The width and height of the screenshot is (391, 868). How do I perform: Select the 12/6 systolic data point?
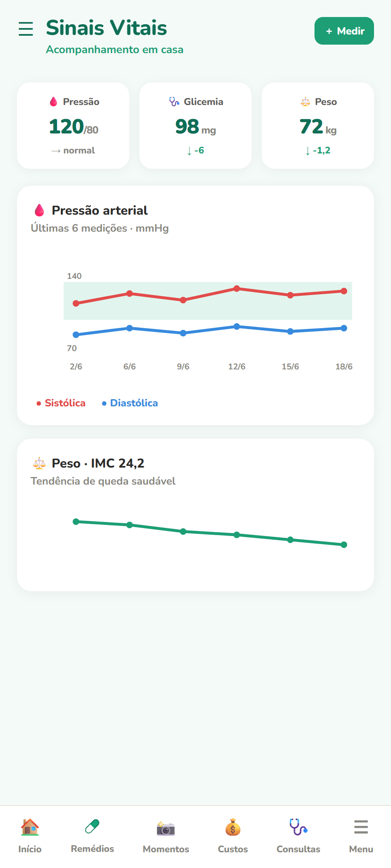(237, 289)
